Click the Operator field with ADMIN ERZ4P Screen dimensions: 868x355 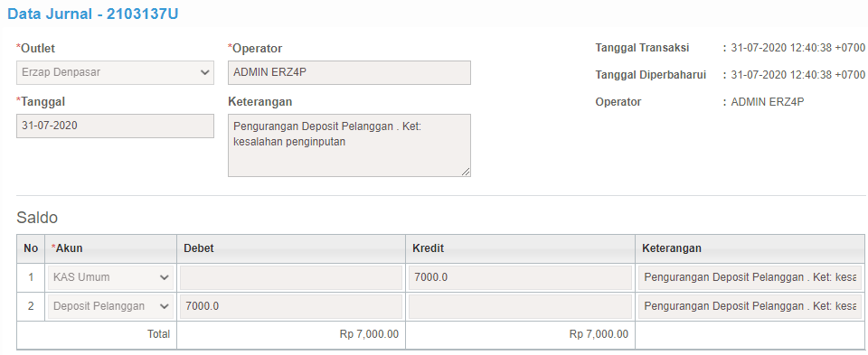tap(349, 72)
